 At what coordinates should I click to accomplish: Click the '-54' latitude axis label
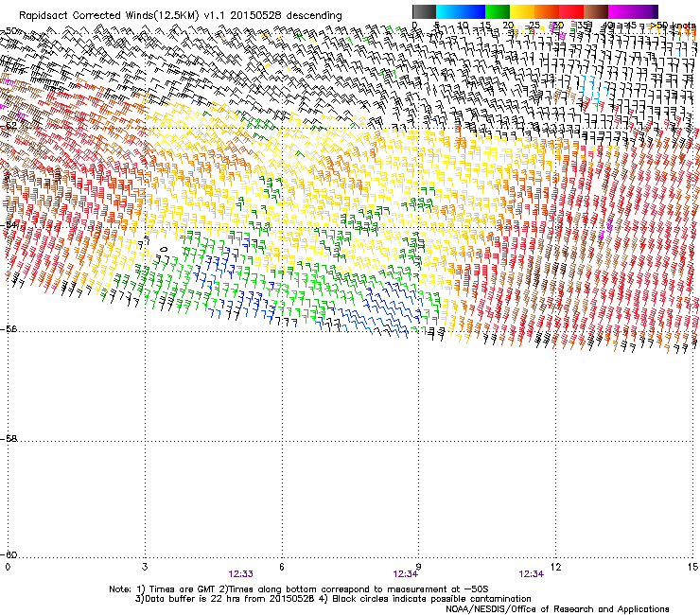tap(9, 224)
